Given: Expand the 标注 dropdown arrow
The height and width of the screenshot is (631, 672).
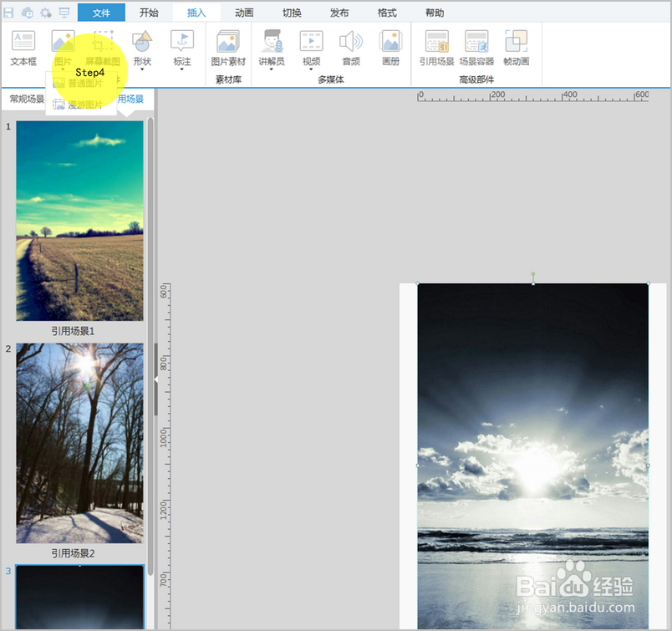Looking at the screenshot, I should click(x=182, y=69).
